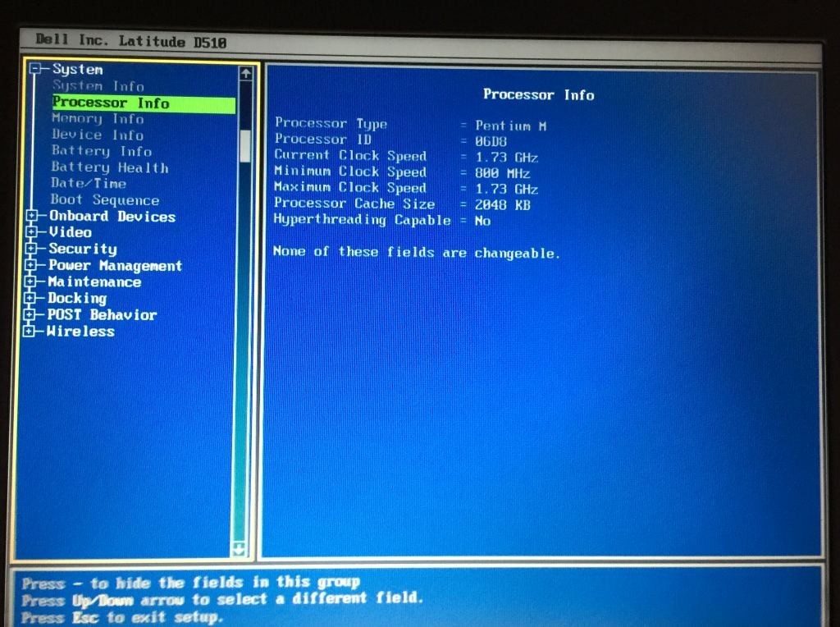The height and width of the screenshot is (627, 840).
Task: Click the 'Press - to hide the fields' hint
Action: [191, 583]
